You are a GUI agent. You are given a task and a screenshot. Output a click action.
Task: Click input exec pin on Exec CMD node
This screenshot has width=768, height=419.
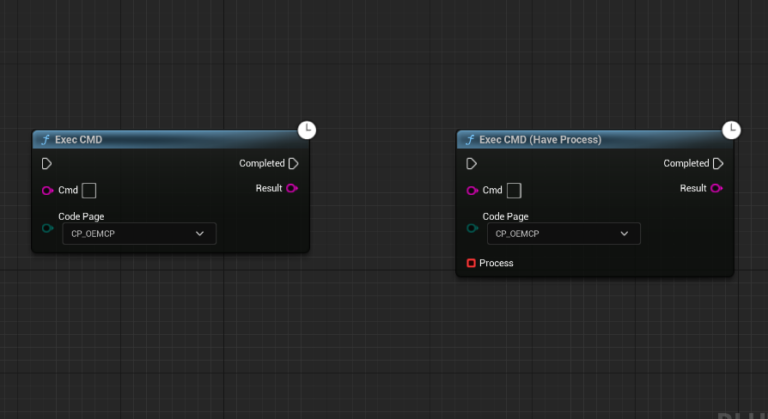47,164
